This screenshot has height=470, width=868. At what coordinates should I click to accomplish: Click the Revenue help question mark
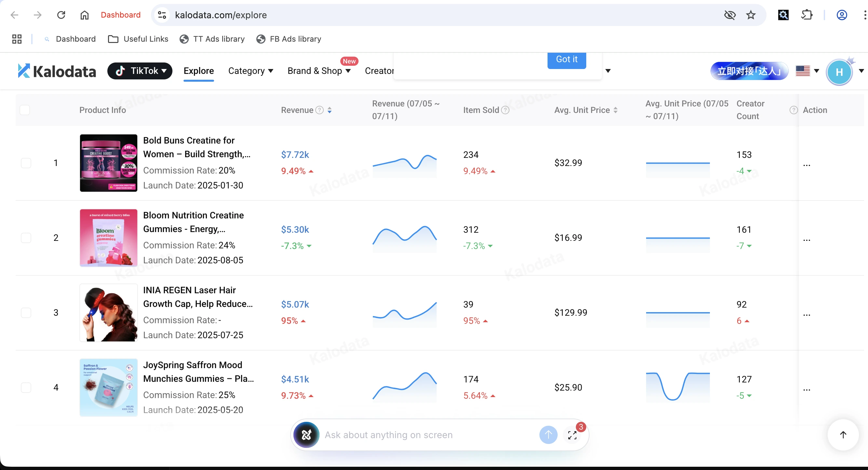pyautogui.click(x=319, y=110)
